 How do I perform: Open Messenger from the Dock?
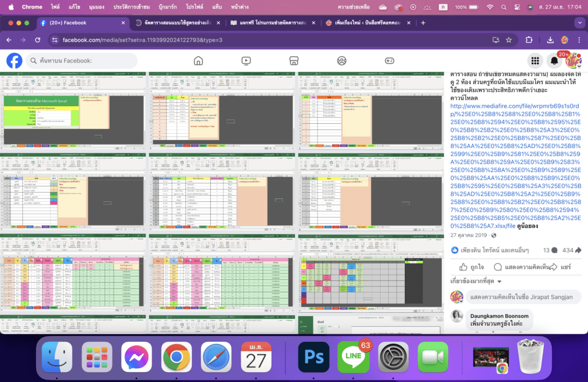tap(137, 357)
